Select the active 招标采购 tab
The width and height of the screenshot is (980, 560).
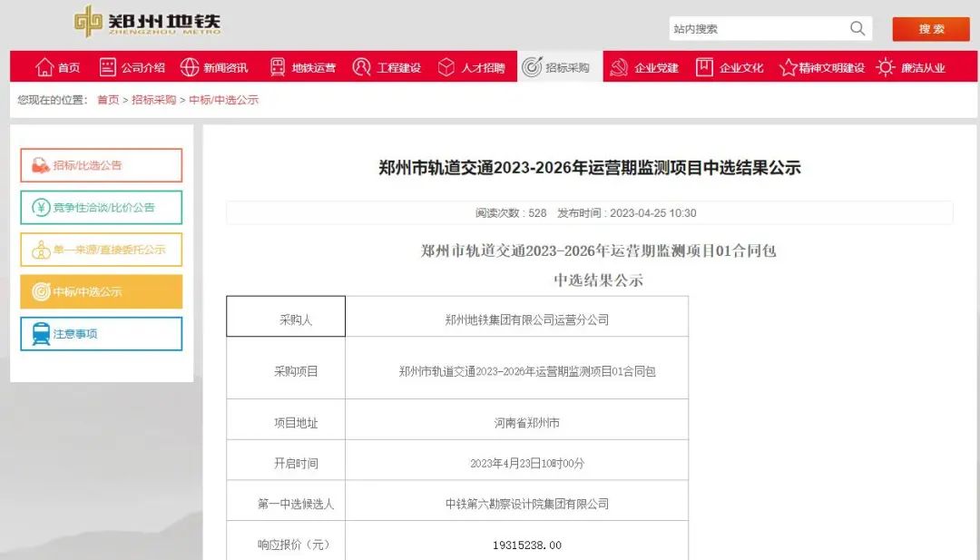click(559, 66)
